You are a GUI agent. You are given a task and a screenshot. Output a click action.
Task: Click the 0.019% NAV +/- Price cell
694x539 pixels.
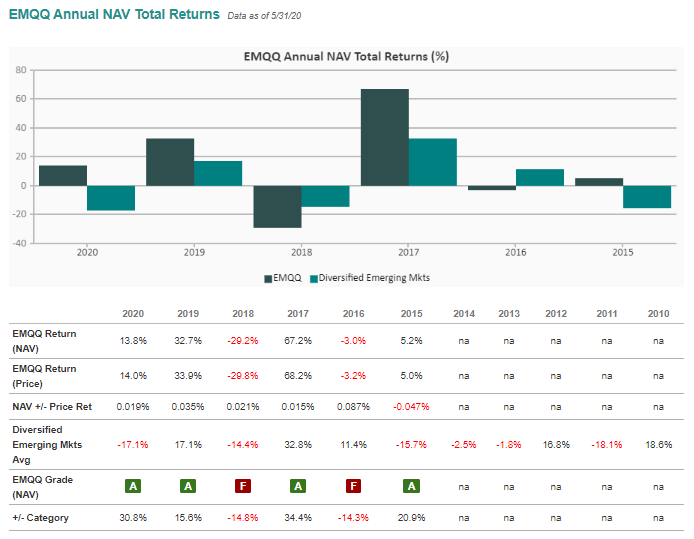click(x=133, y=406)
